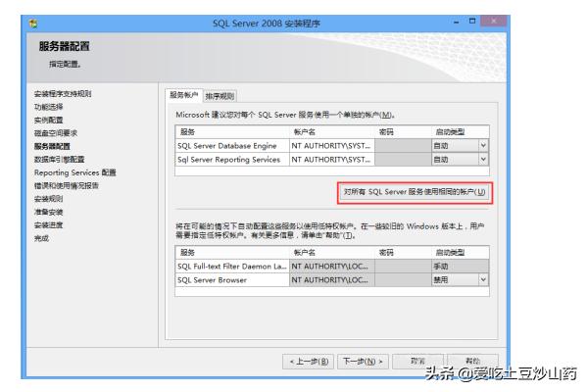Click account name for SQL Full-text Filter Daemon
This screenshot has width=588, height=392.
click(332, 267)
